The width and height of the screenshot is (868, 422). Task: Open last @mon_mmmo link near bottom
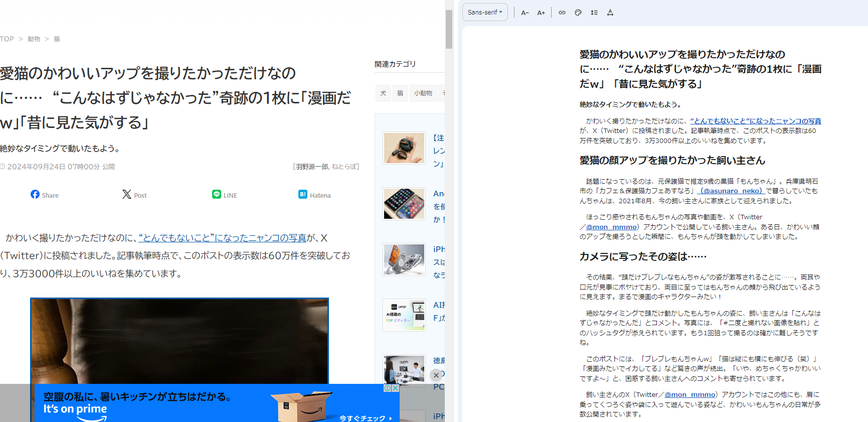coord(690,394)
